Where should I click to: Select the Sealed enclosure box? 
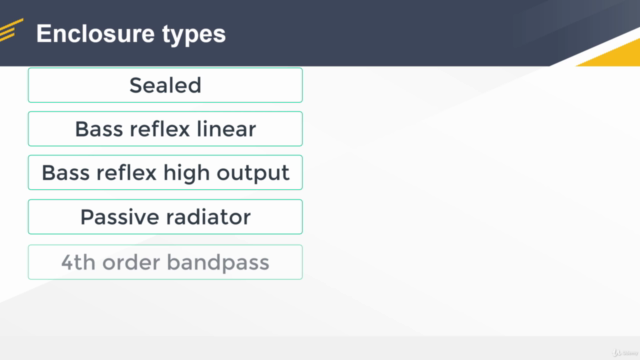point(165,85)
